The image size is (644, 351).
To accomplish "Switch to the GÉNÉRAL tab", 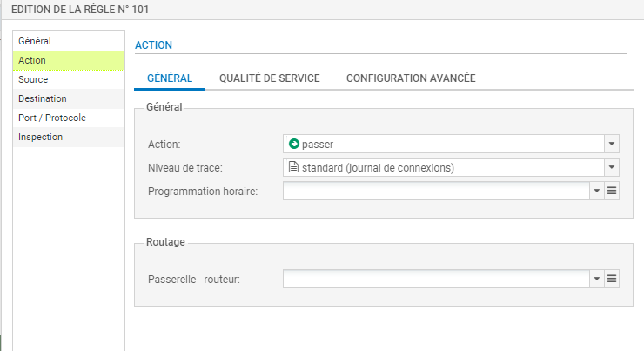I will (170, 78).
